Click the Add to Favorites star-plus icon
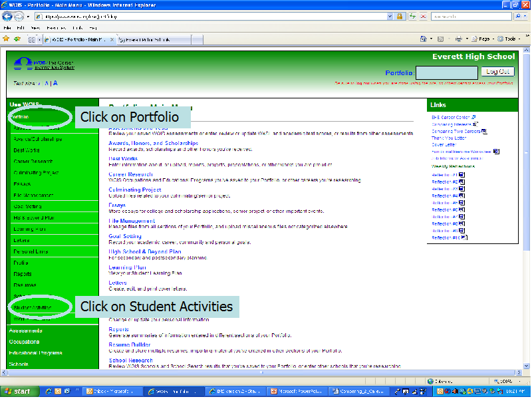Viewport: 532px width, 399px height. 17,39
